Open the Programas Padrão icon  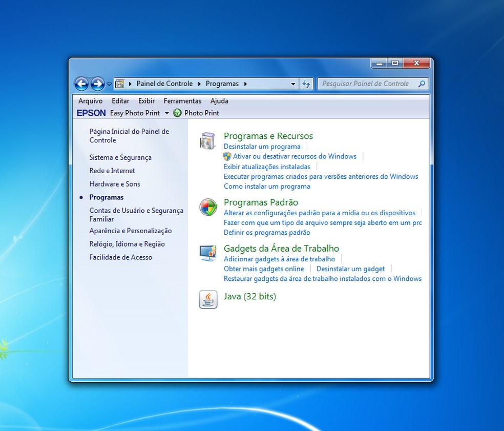[x=208, y=207]
